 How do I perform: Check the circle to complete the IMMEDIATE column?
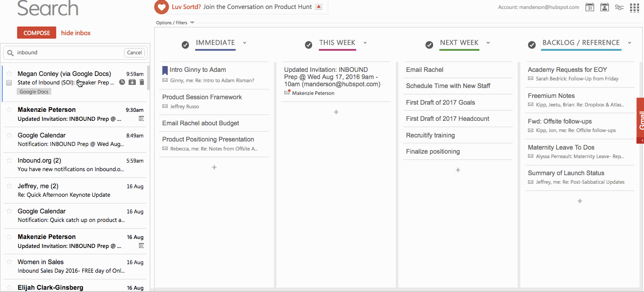(x=185, y=44)
